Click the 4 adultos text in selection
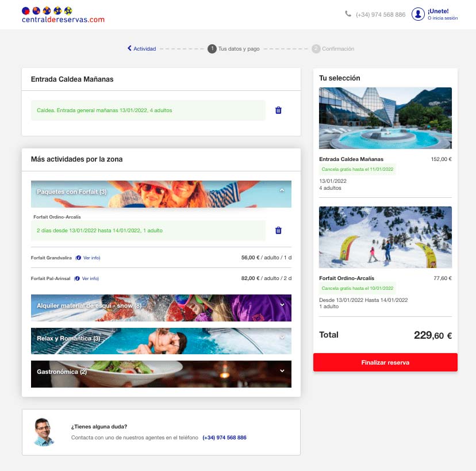This screenshot has width=476, height=471. 330,188
